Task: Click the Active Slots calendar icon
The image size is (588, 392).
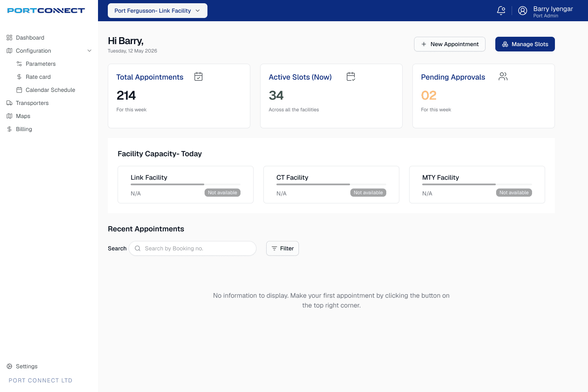Action: pyautogui.click(x=351, y=76)
